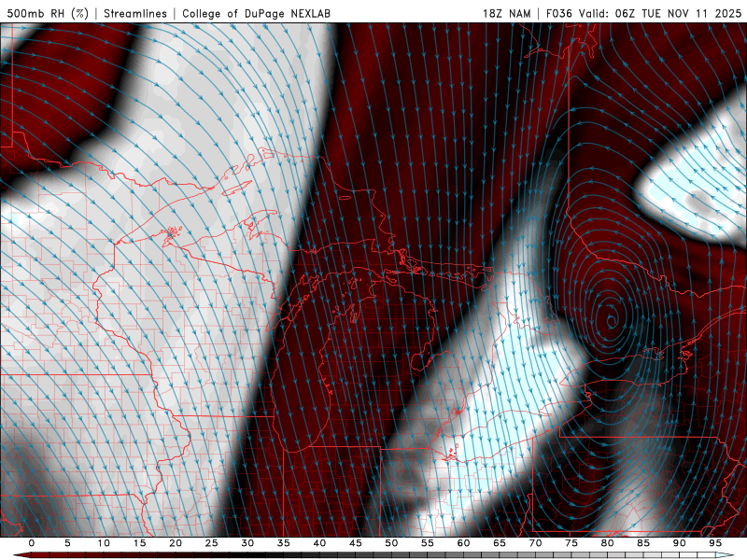Click the color scale label '15'
747x560 pixels.
click(x=139, y=543)
